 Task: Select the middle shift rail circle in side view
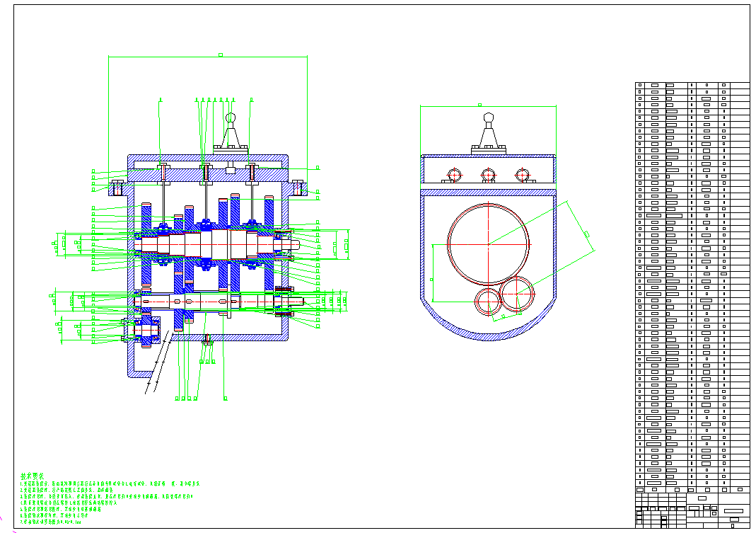[487, 175]
